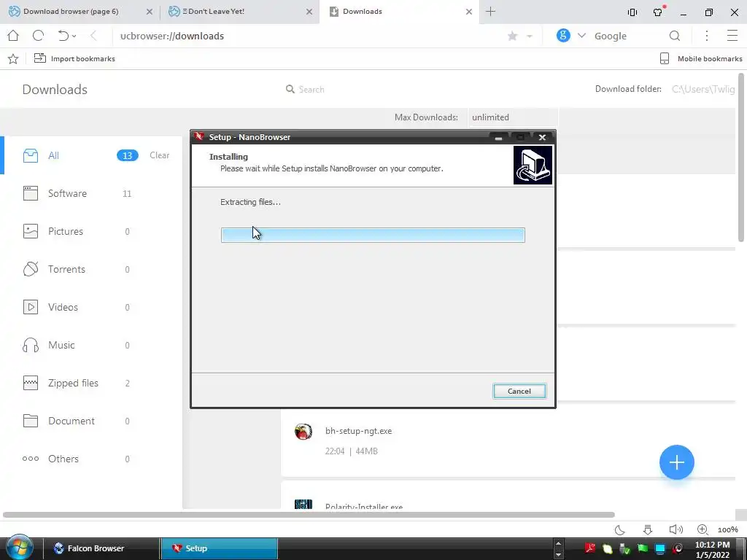Click the zoom plus icon in status bar
This screenshot has width=747, height=560.
(x=703, y=529)
